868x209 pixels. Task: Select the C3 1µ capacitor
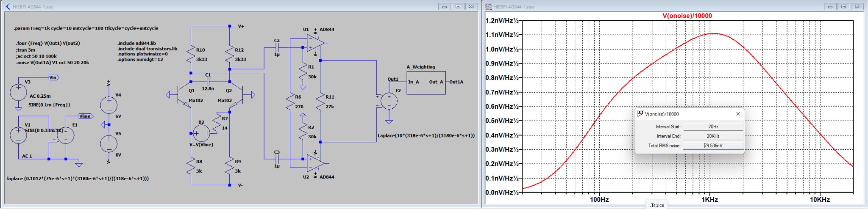pyautogui.click(x=277, y=159)
